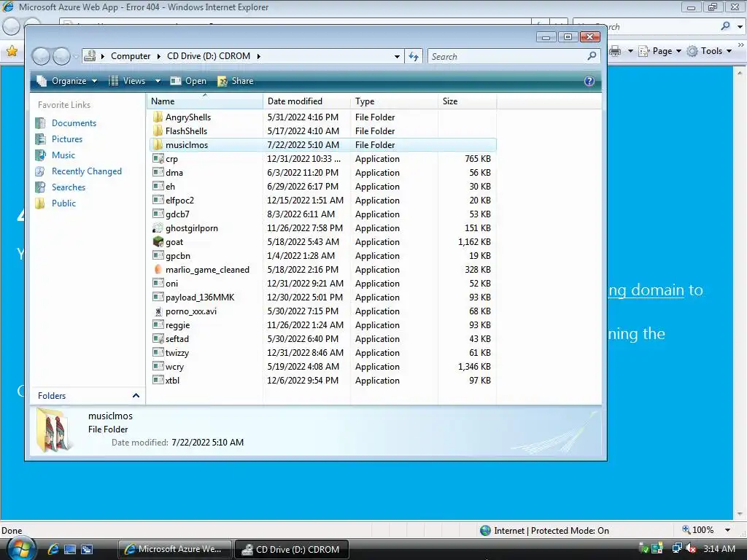Screen dimensions: 747x560
Task: Click Computer in the address breadcrumb
Action: (131, 56)
